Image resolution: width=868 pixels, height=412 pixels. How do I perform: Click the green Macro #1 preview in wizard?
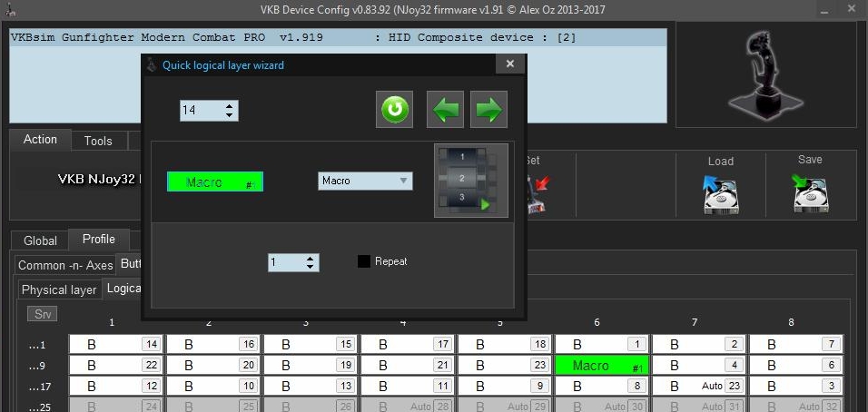click(x=215, y=181)
